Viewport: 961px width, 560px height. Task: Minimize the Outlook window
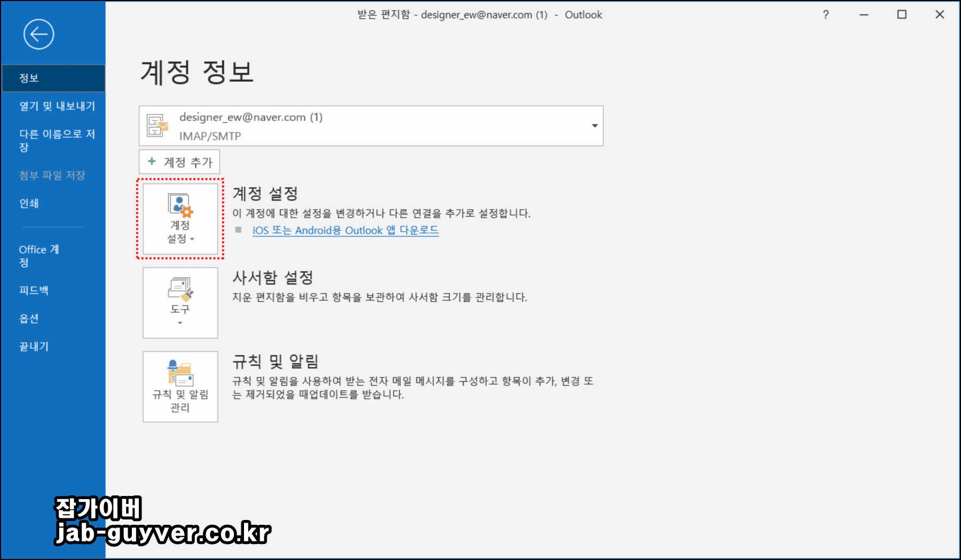(864, 15)
